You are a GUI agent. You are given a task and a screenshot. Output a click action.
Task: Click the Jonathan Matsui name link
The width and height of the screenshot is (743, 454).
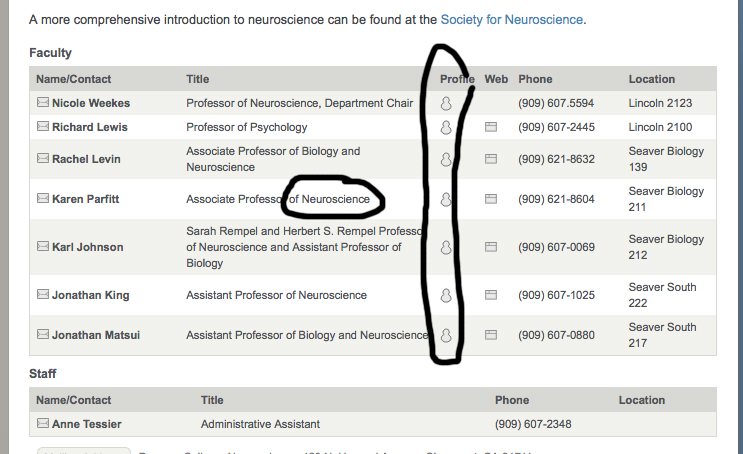click(x=96, y=335)
